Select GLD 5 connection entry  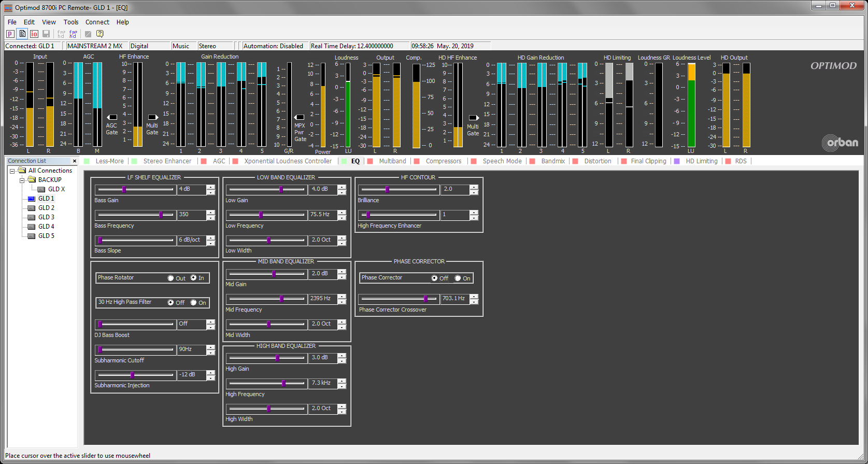click(x=46, y=236)
